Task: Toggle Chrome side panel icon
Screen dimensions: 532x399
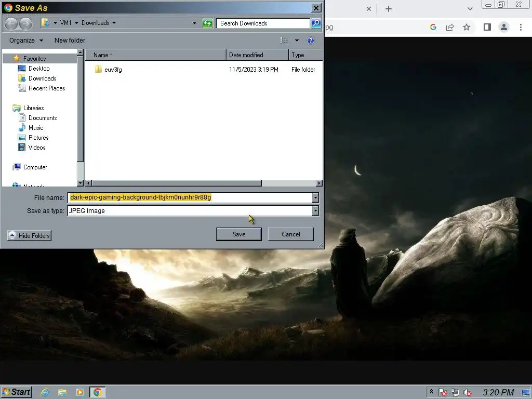Action: (x=487, y=27)
